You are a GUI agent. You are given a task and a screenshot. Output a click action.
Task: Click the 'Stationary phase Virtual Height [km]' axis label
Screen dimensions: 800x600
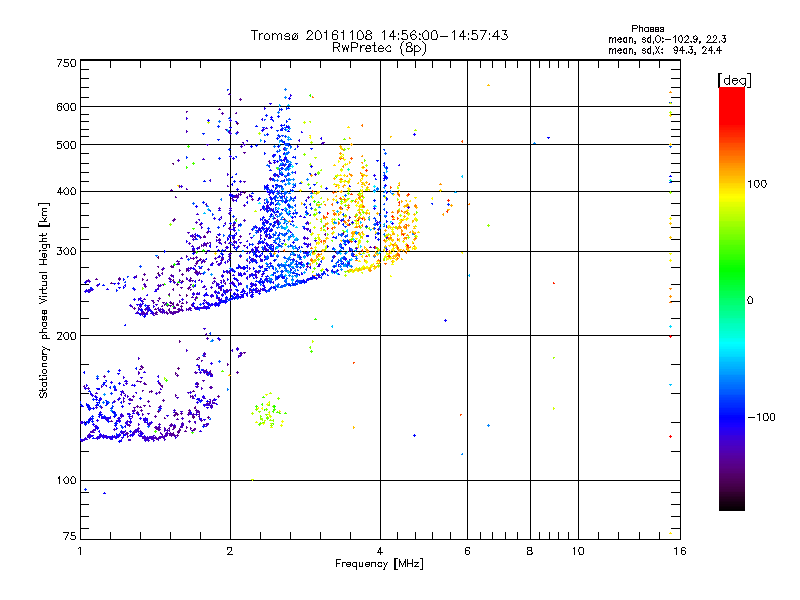(x=44, y=300)
